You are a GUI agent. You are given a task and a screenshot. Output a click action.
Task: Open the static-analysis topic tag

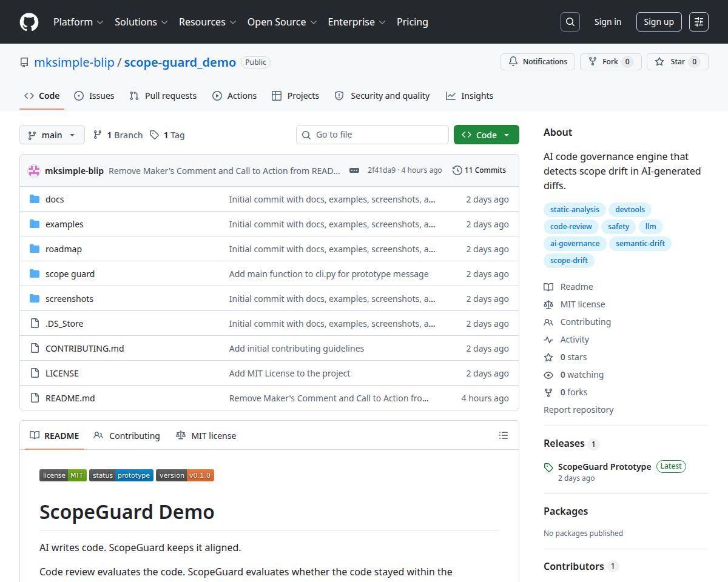coord(575,210)
